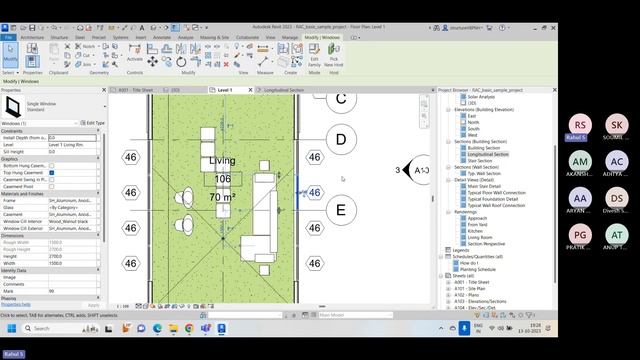Select Kitchen rendering in Project Browser
The height and width of the screenshot is (360, 640).
tap(475, 231)
